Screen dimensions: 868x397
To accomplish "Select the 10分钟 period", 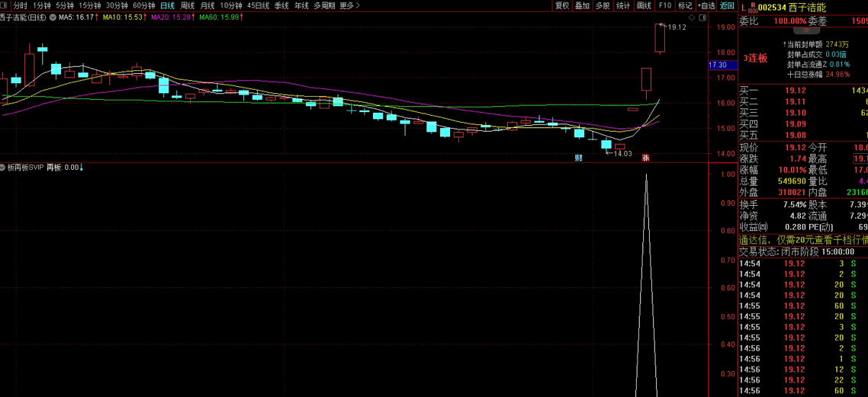I will (x=231, y=5).
